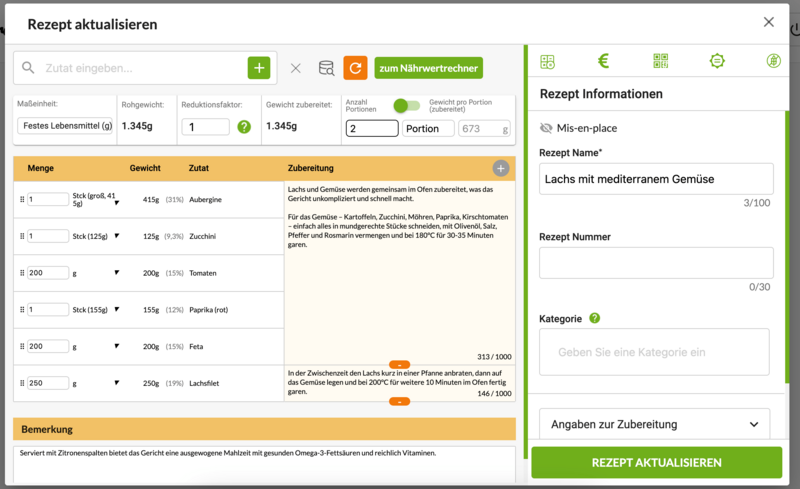Screen dimensions: 800x489
Task: Click the zum Nährwertrechner button
Action: (x=428, y=68)
